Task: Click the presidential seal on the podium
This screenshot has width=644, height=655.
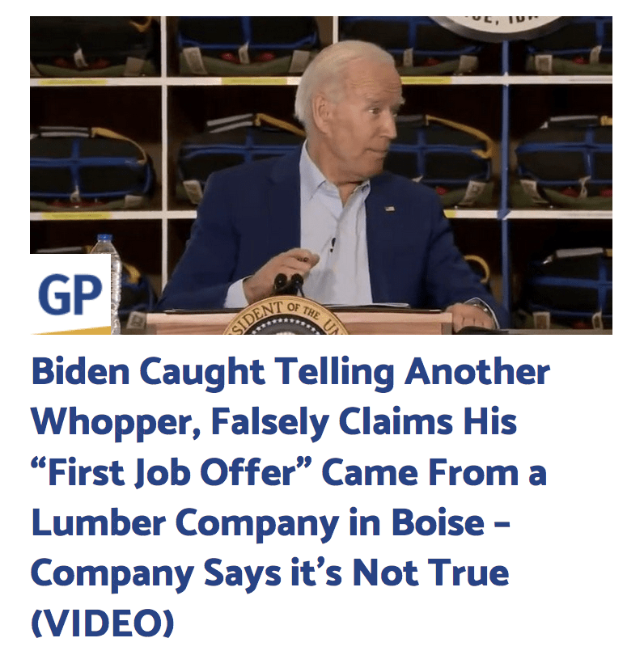Action: pyautogui.click(x=286, y=317)
